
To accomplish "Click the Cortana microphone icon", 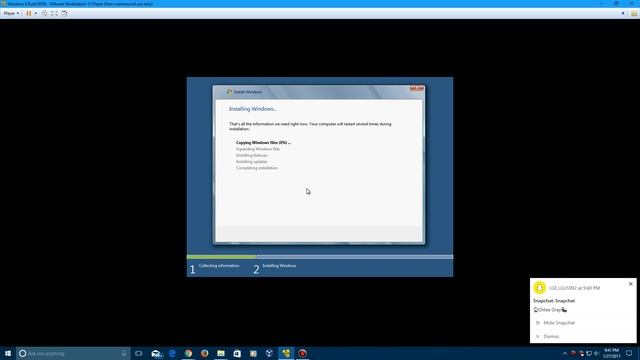I will pyautogui.click(x=124, y=353).
